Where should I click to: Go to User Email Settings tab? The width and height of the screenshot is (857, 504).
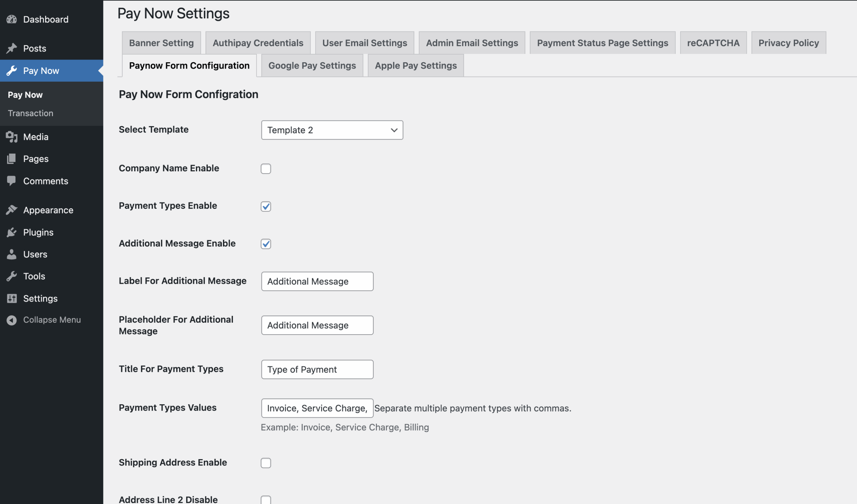[x=365, y=43]
